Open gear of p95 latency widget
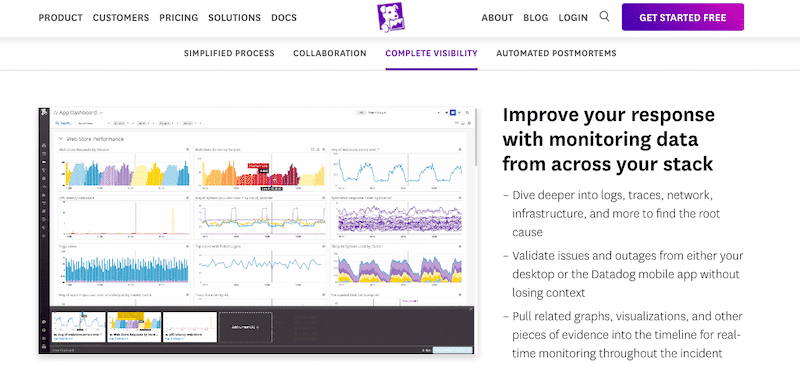The image size is (800, 371). click(x=187, y=197)
